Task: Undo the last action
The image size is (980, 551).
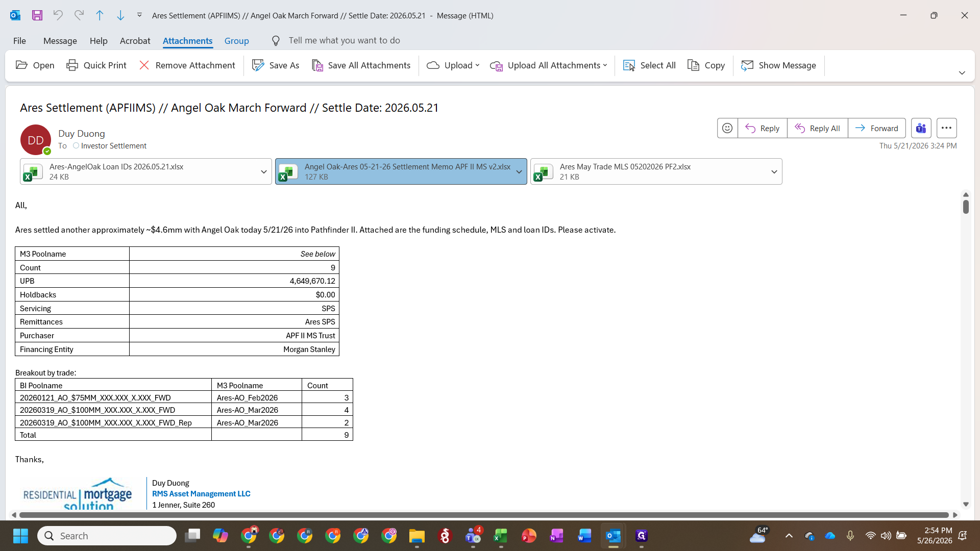Action: coord(58,15)
